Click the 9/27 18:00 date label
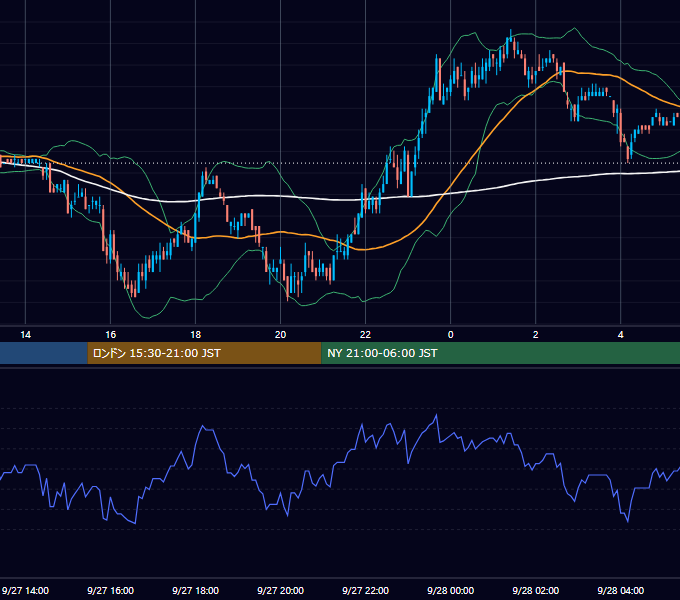Viewport: 680px width, 600px height. point(196,590)
